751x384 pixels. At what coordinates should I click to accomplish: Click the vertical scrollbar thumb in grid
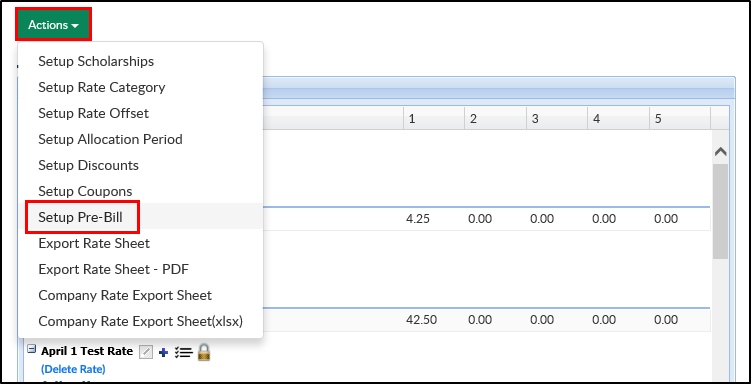[x=720, y=212]
